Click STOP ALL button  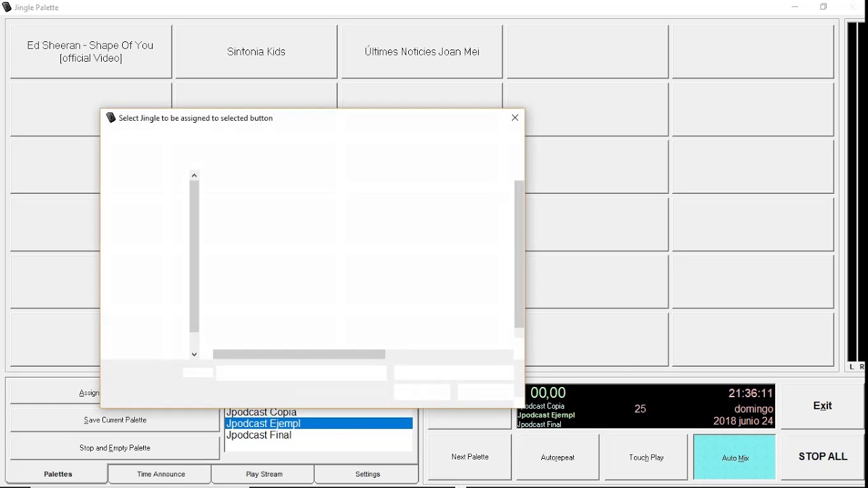823,456
